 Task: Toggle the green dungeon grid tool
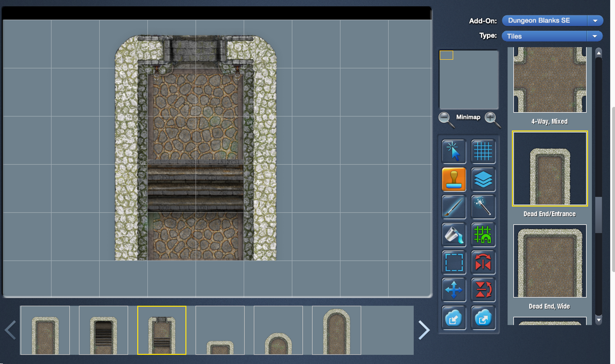pyautogui.click(x=483, y=235)
